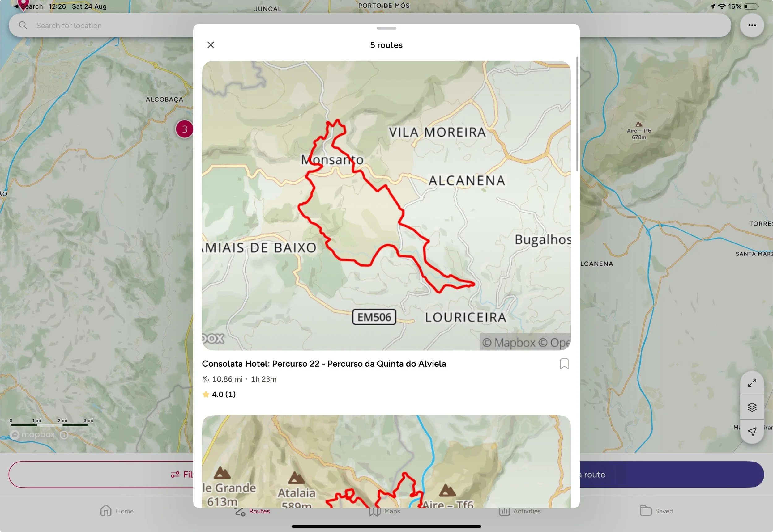Open Consolata Hotel Percurso 22 route title
The width and height of the screenshot is (773, 532).
(x=324, y=364)
